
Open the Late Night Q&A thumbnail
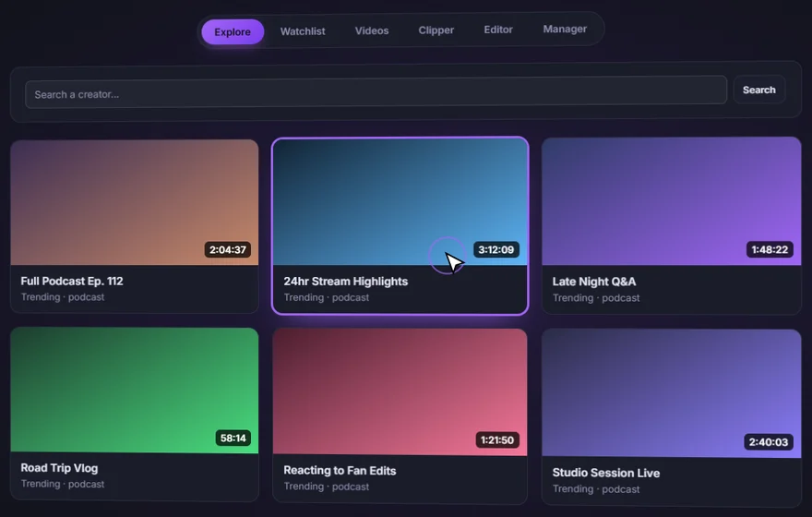672,201
